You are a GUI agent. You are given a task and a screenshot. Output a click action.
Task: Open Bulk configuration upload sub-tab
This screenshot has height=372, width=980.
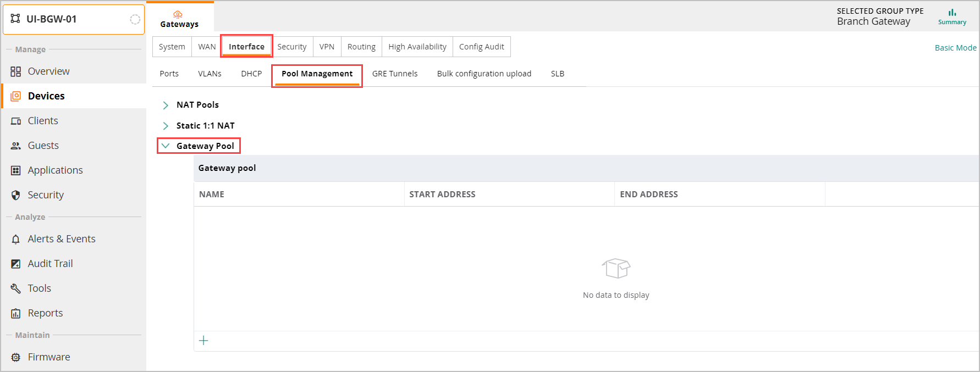tap(485, 74)
